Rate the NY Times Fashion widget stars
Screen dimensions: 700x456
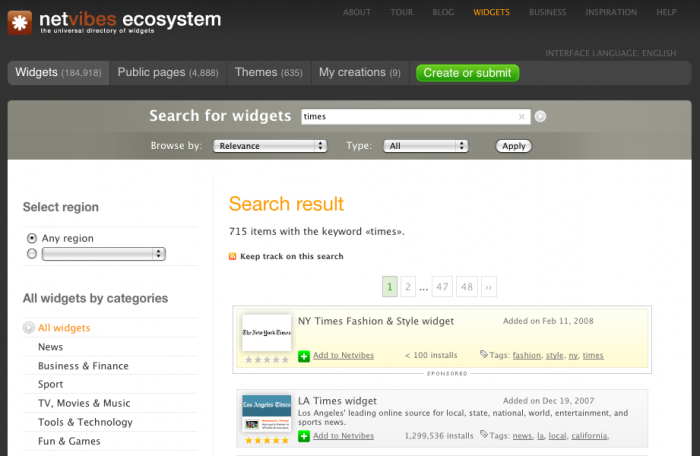point(267,360)
